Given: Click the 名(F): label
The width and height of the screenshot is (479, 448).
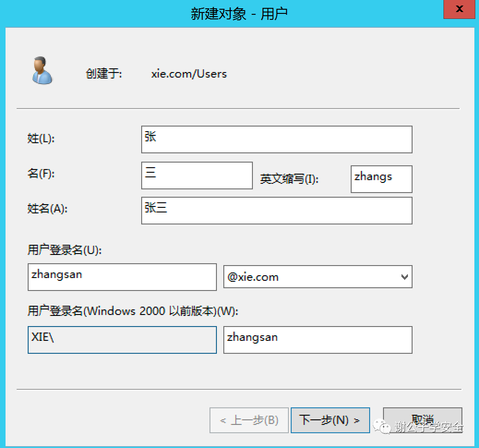Looking at the screenshot, I should (41, 174).
